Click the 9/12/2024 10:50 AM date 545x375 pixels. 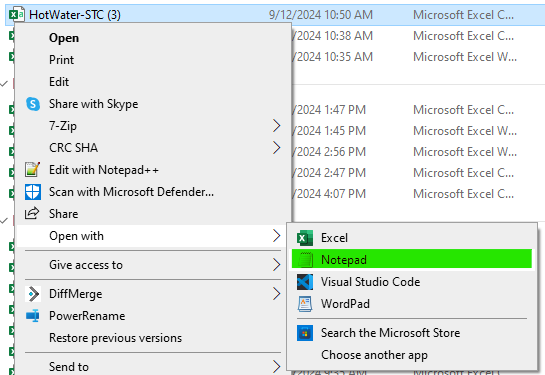click(x=320, y=15)
